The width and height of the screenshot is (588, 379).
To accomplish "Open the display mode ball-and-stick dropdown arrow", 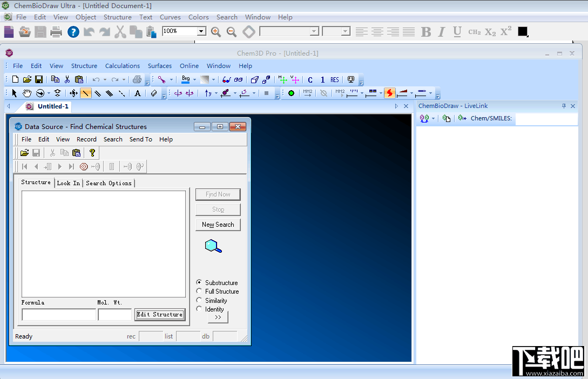I will coord(171,79).
